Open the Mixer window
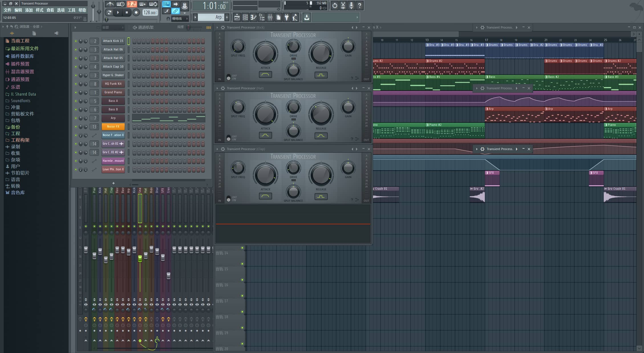 pos(270,17)
